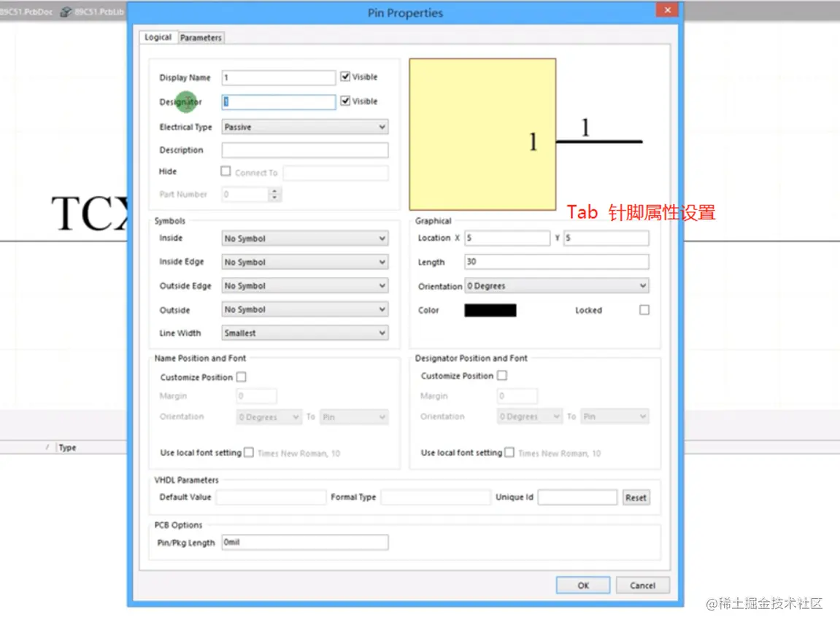Confirm with the OK button
Image resolution: width=840 pixels, height=628 pixels.
click(583, 586)
